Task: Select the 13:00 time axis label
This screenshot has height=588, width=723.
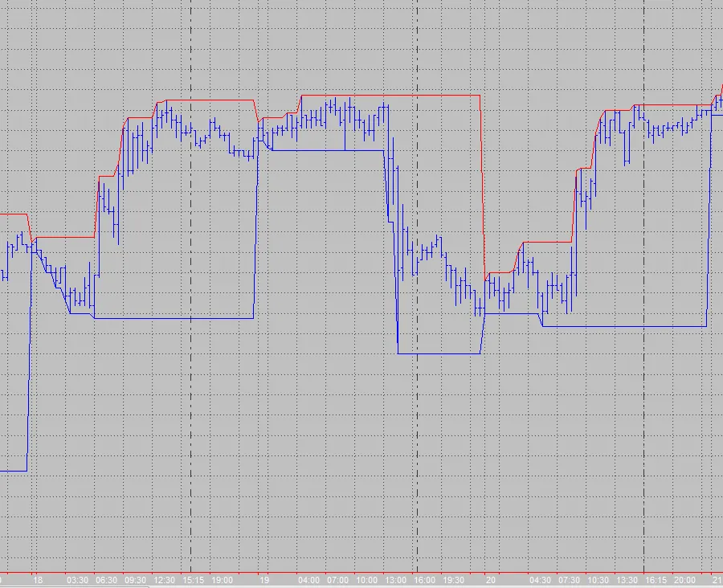Action: [396, 580]
